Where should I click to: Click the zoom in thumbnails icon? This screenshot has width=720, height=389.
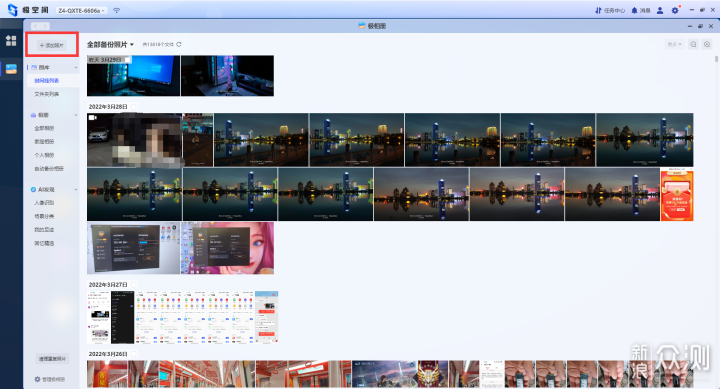click(707, 44)
